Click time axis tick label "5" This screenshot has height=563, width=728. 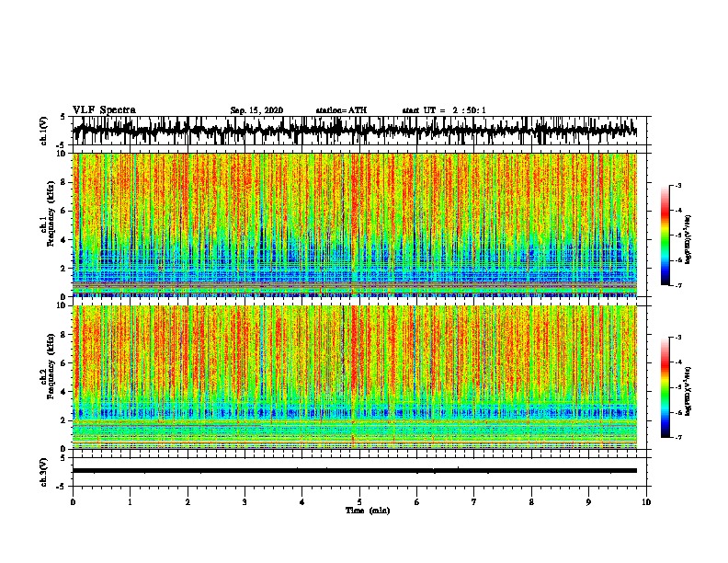coord(359,502)
